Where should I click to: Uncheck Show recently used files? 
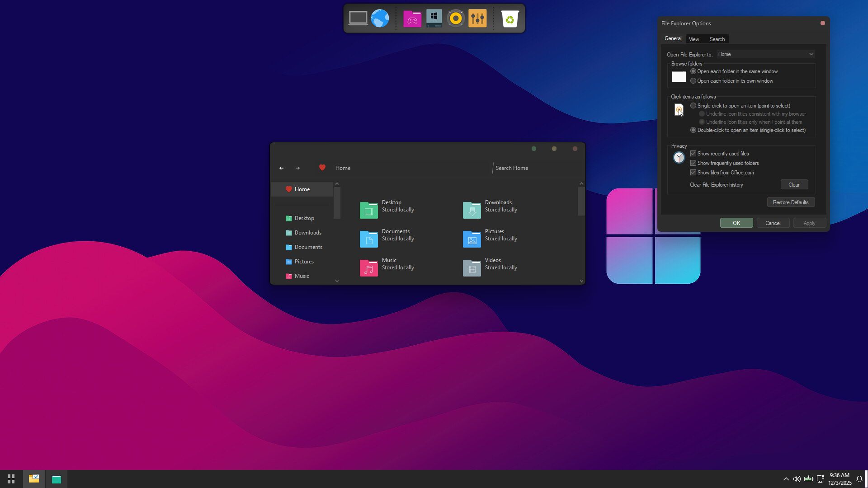coord(693,154)
